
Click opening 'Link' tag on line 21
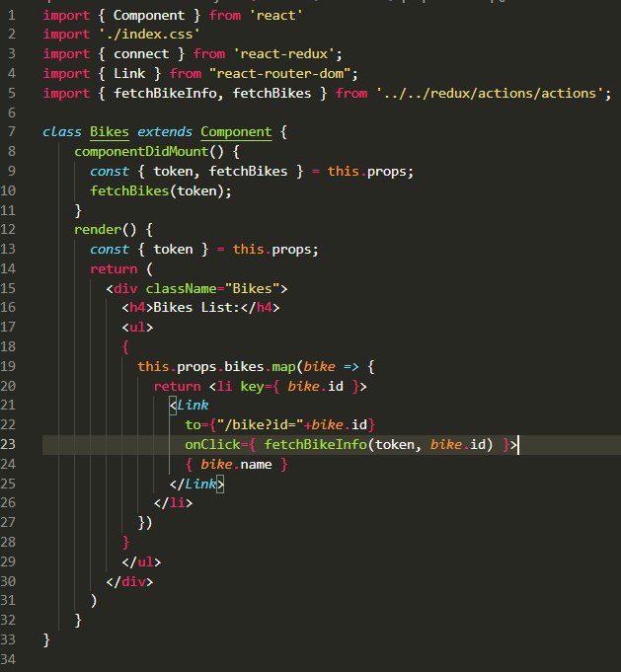pos(193,405)
